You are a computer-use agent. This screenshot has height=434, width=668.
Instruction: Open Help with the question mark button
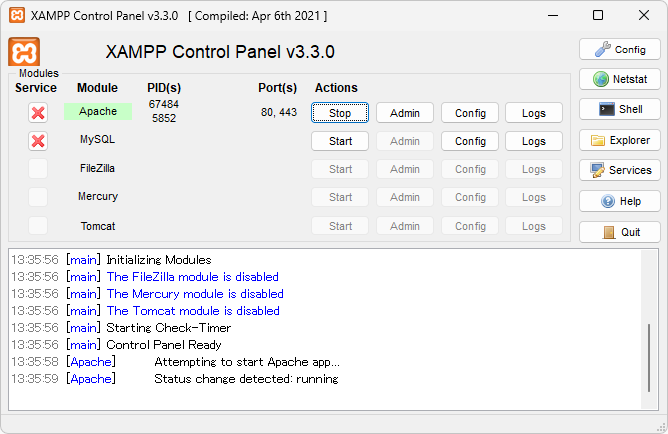tap(619, 201)
